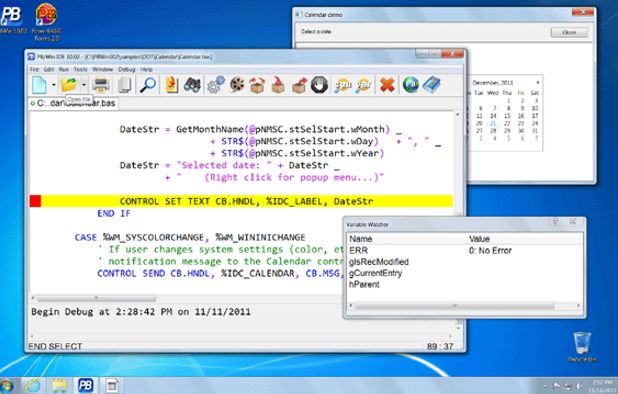The image size is (618, 394).
Task: Open the dropdown arrow beside the New file icon
Action: click(x=54, y=84)
